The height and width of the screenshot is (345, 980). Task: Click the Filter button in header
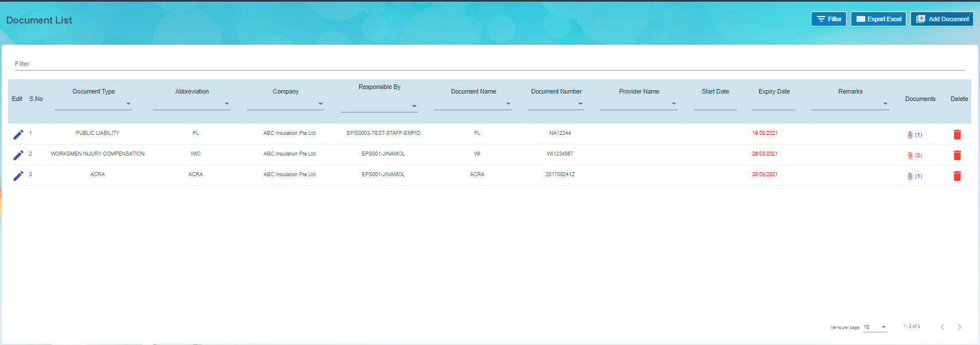coord(828,19)
